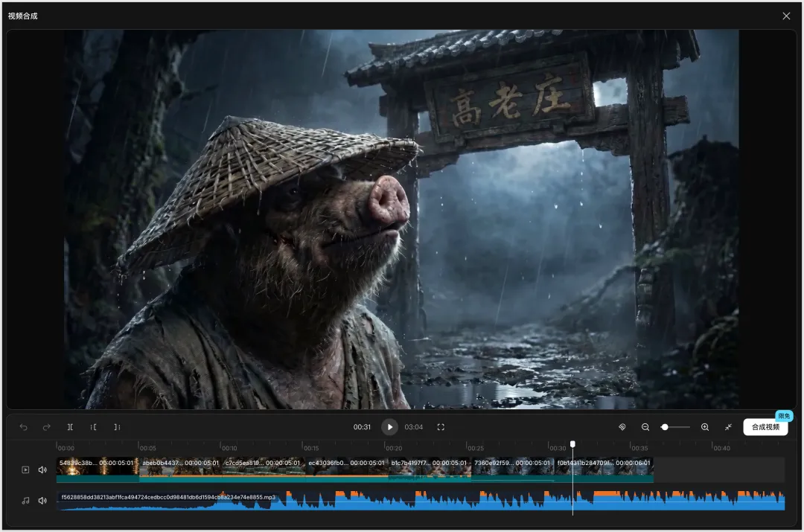Mute the video track speaker
This screenshot has height=532, width=804.
coord(42,469)
